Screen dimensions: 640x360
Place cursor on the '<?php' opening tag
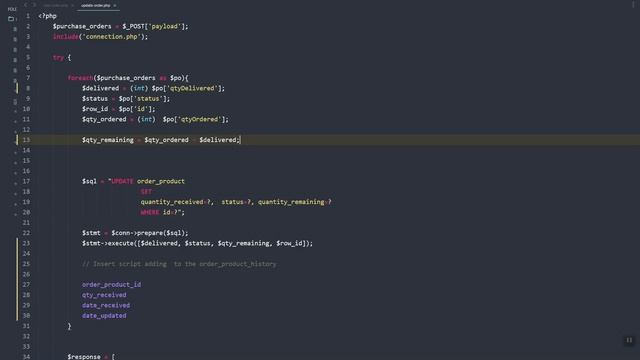[47, 16]
